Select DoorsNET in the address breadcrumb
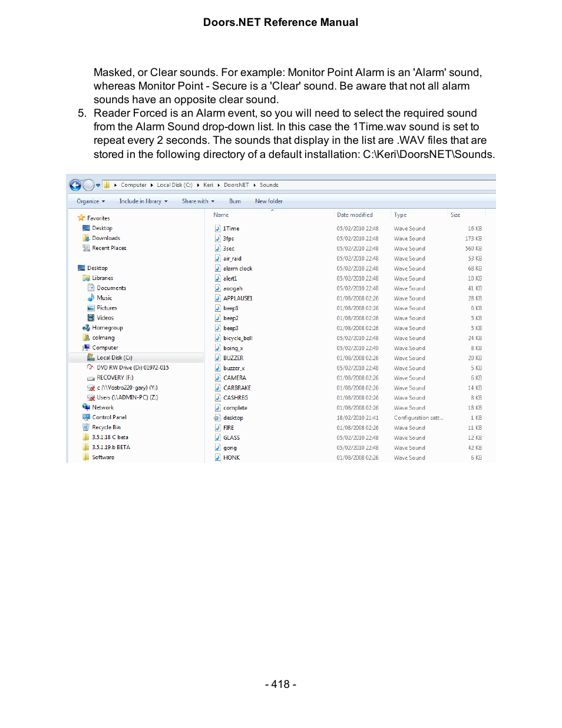 pyautogui.click(x=236, y=185)
